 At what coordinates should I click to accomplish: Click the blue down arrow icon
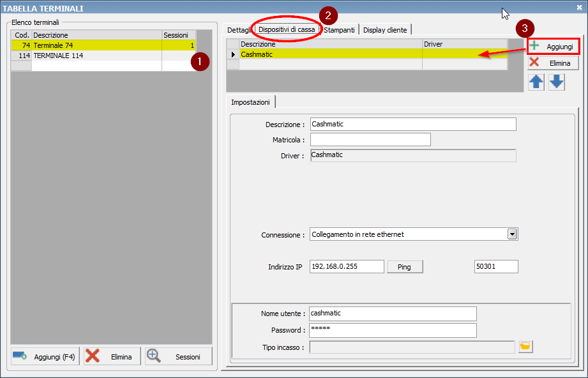[x=557, y=82]
